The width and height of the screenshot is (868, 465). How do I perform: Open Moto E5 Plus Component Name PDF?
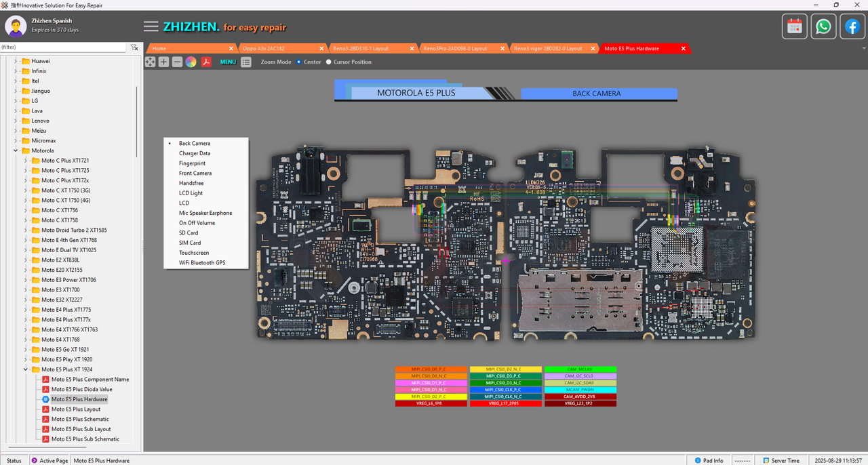tap(90, 380)
